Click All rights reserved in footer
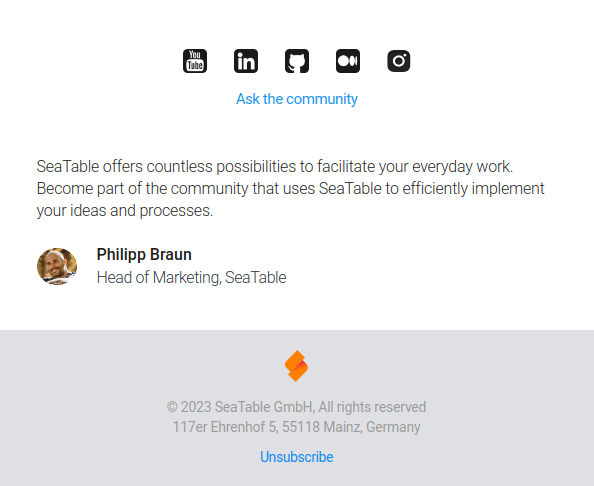594x486 pixels. click(x=372, y=407)
